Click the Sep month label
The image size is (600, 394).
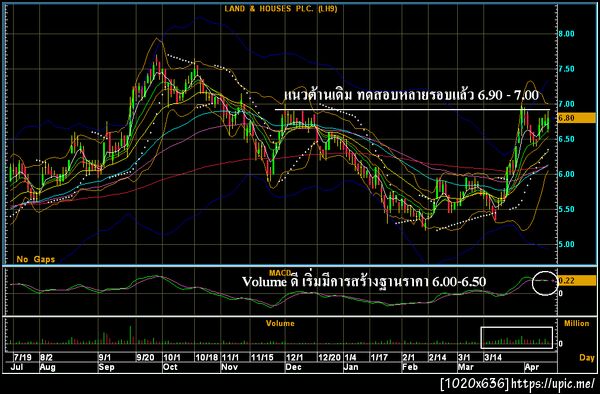(106, 367)
